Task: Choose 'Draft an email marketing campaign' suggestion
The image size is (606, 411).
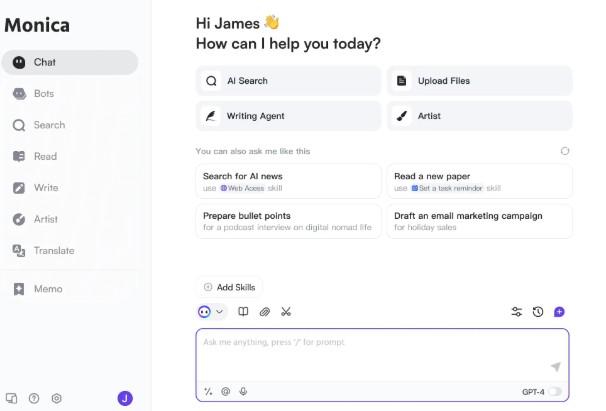Action: [x=479, y=221]
